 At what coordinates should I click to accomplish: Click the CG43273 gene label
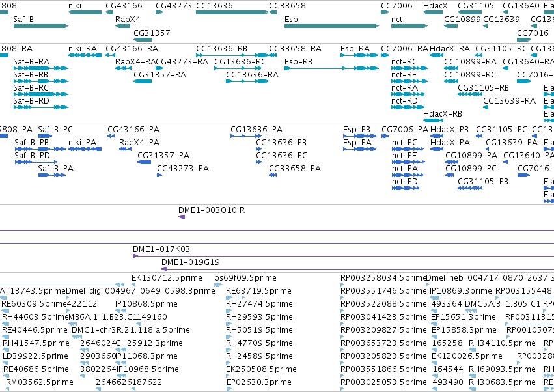pyautogui.click(x=174, y=6)
